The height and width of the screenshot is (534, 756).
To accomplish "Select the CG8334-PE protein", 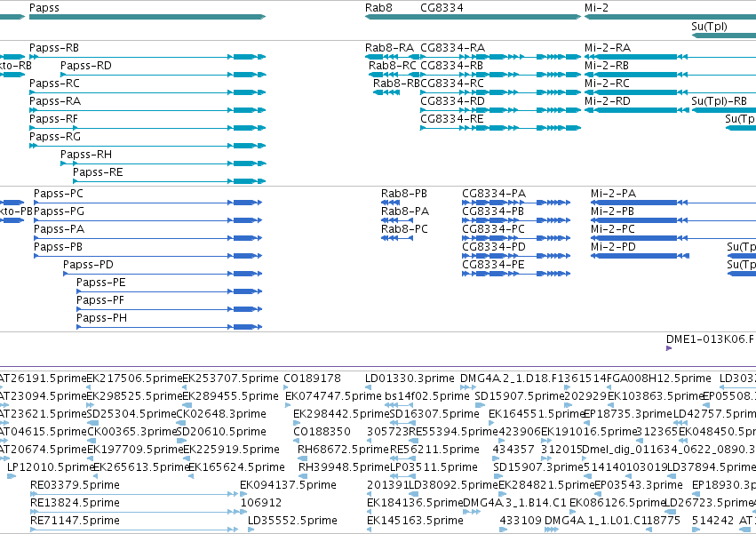I will click(x=493, y=266).
